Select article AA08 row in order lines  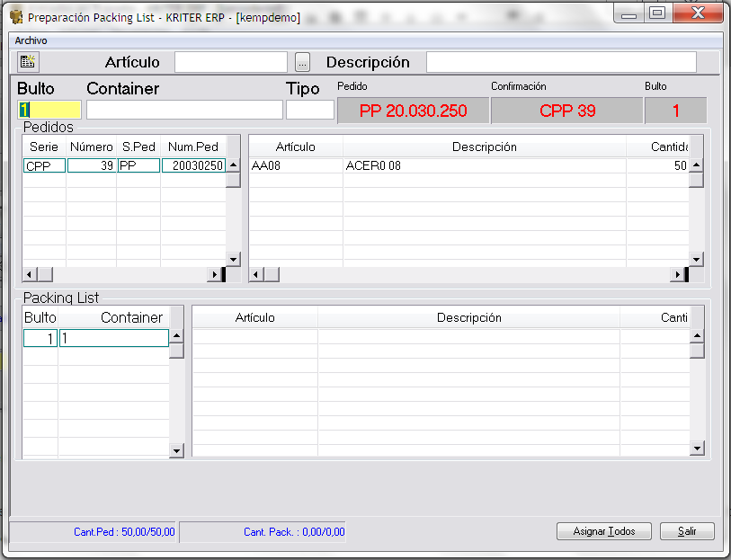(468, 166)
